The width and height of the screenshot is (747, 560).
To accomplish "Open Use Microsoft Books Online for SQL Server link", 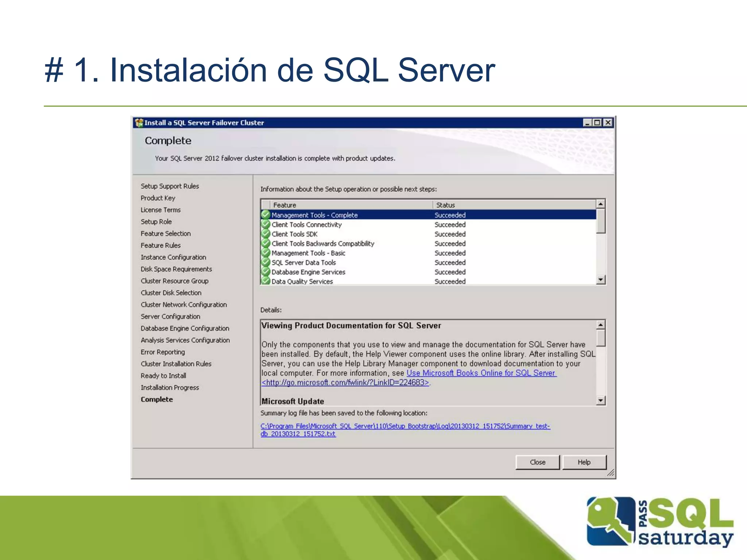I will click(481, 373).
